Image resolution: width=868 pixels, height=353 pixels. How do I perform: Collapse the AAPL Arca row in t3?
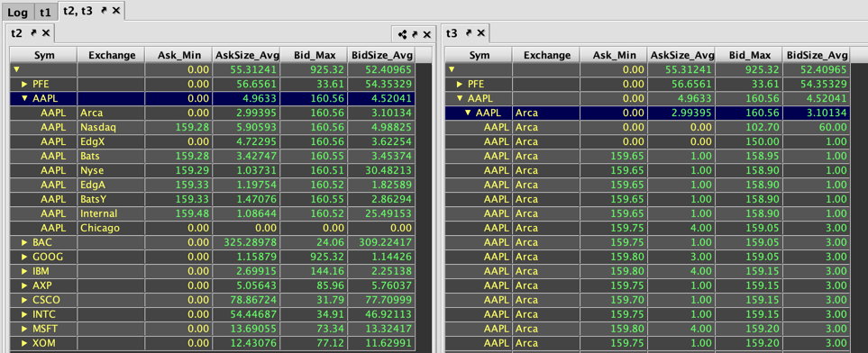tap(468, 113)
